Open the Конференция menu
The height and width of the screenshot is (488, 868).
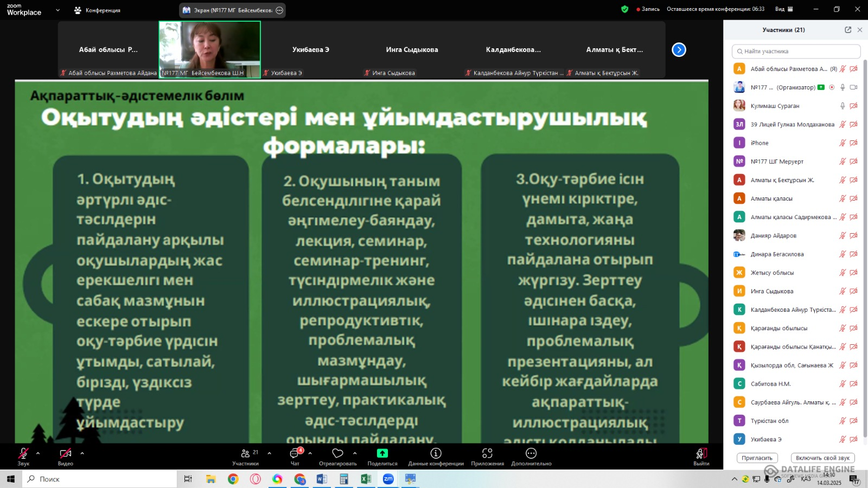tap(98, 10)
